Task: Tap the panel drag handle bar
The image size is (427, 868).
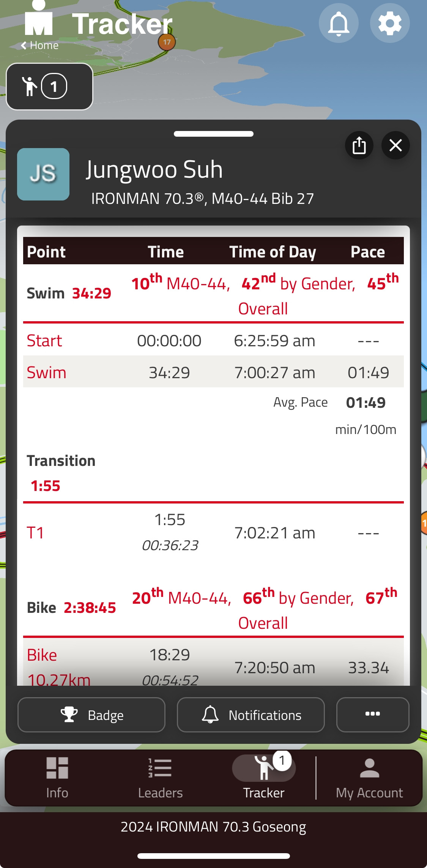Action: pos(214,134)
